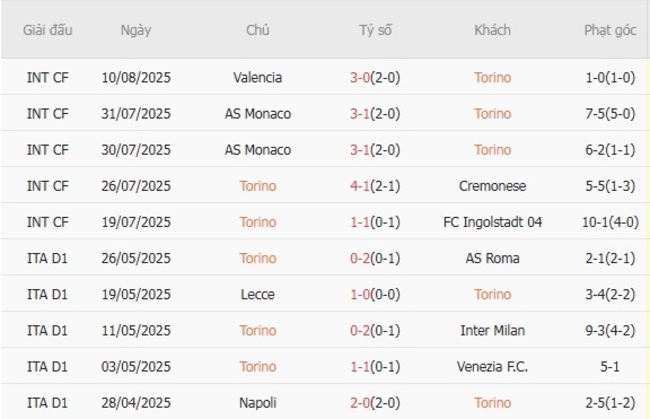Click the Venezia F.C. team name
650x419 pixels.
click(x=492, y=366)
